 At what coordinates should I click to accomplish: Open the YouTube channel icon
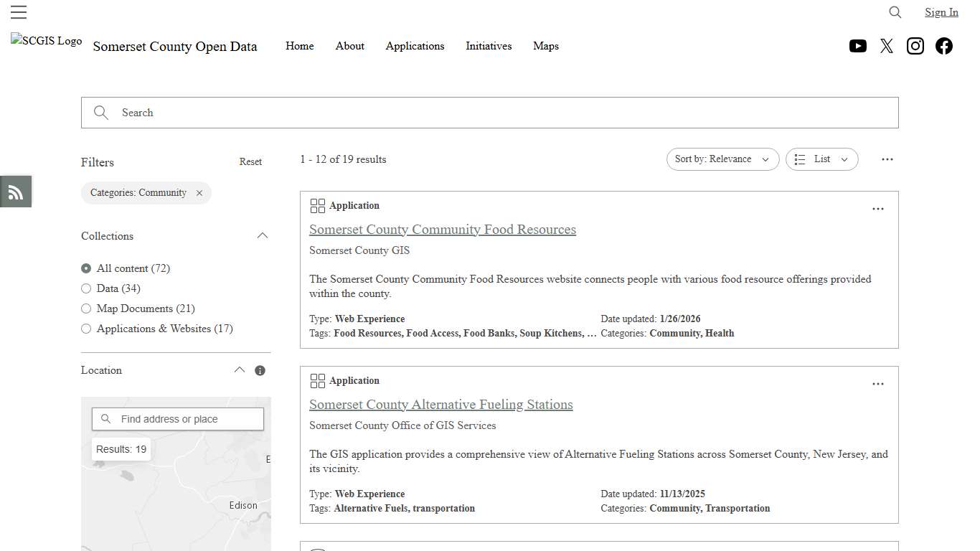(858, 46)
